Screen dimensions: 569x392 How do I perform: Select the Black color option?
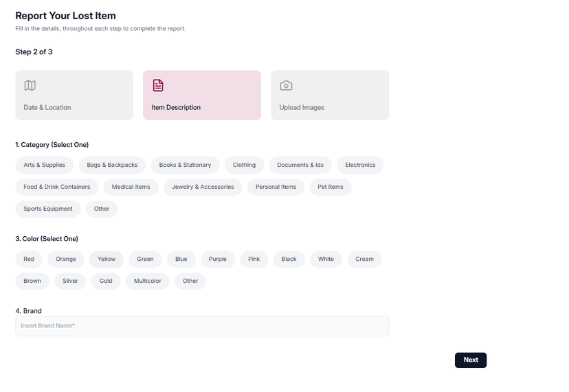tap(289, 260)
